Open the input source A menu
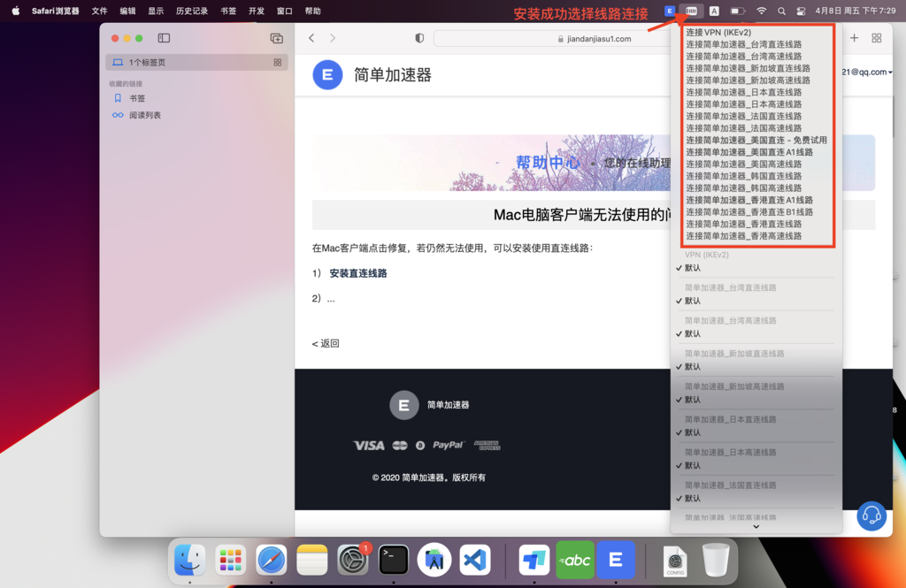The width and height of the screenshot is (906, 588). click(714, 11)
